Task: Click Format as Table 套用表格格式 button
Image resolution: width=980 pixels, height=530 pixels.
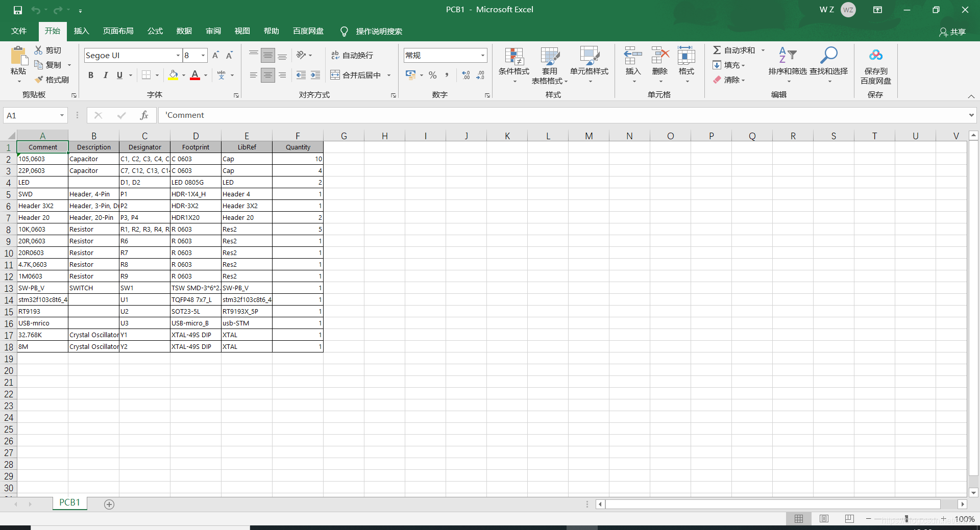Action: click(x=550, y=65)
